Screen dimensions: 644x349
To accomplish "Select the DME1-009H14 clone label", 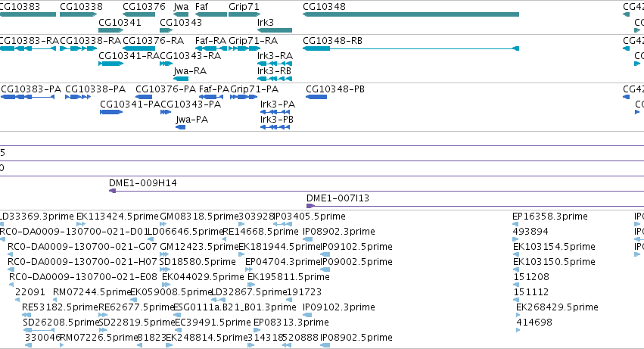I will coord(143,183).
